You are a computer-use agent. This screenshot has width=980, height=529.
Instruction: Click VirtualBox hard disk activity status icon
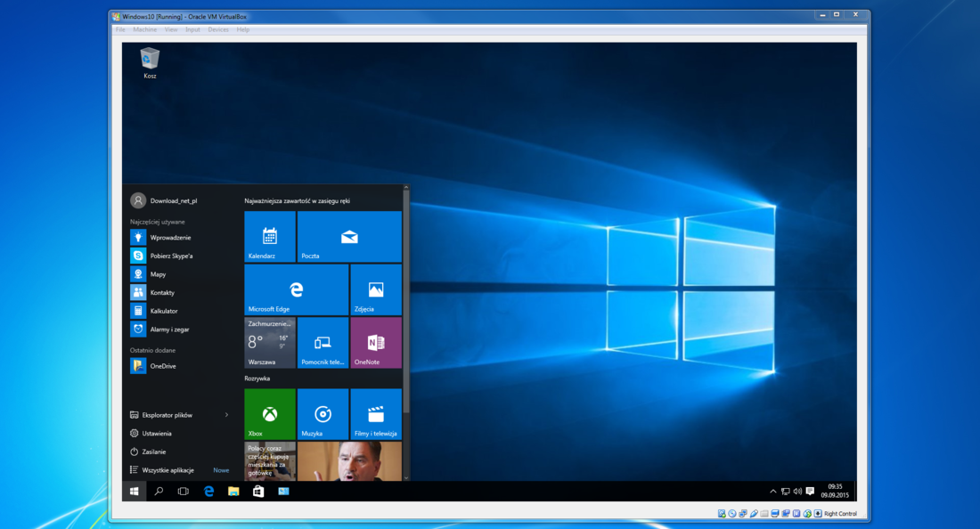[x=722, y=513]
